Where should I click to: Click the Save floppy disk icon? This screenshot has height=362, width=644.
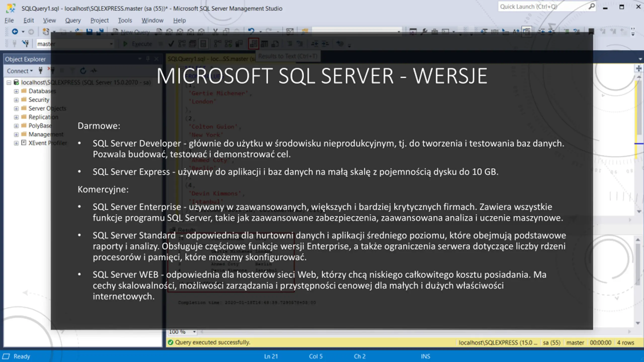[x=89, y=32]
